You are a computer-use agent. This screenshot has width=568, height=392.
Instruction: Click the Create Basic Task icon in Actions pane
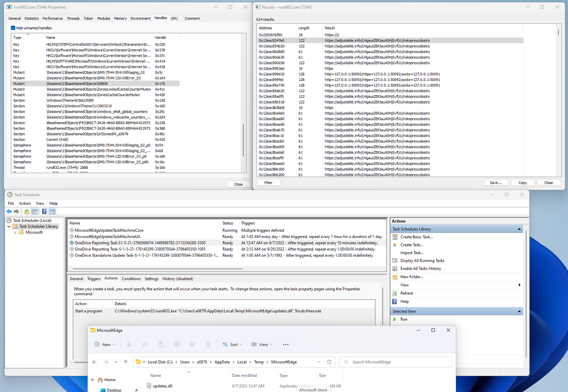point(396,237)
